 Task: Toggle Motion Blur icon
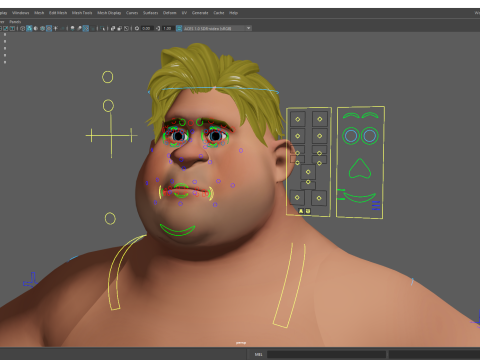(79, 28)
